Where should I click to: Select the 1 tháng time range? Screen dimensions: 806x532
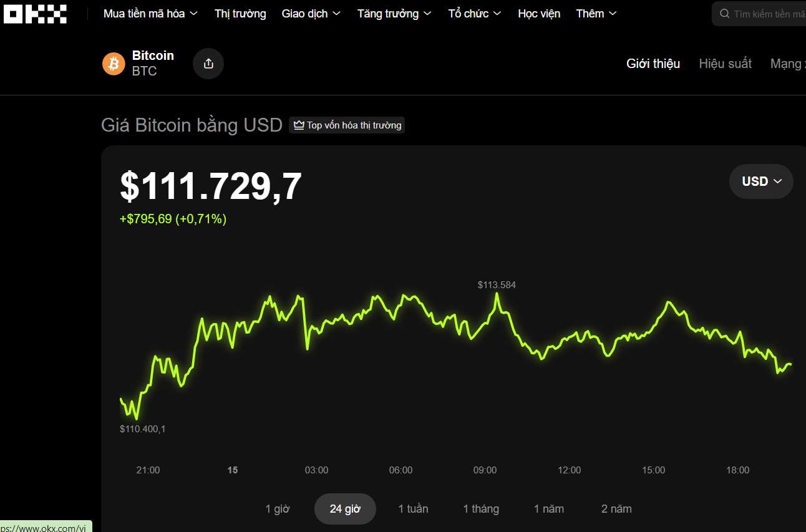(x=481, y=509)
